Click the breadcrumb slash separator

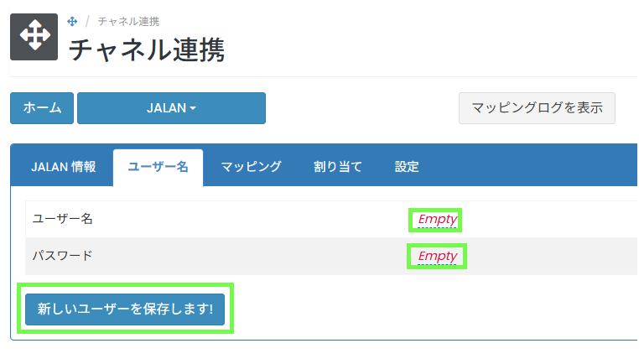86,21
